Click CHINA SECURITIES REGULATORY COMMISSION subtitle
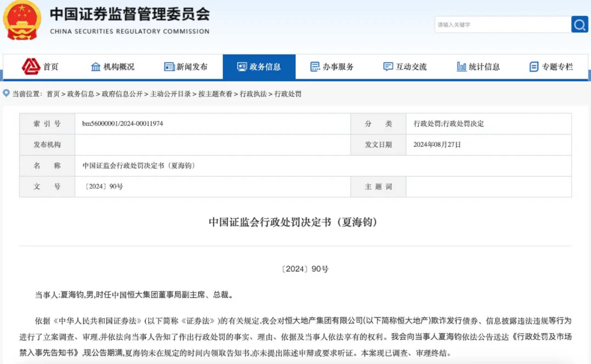This screenshot has height=364, width=591. pyautogui.click(x=130, y=31)
